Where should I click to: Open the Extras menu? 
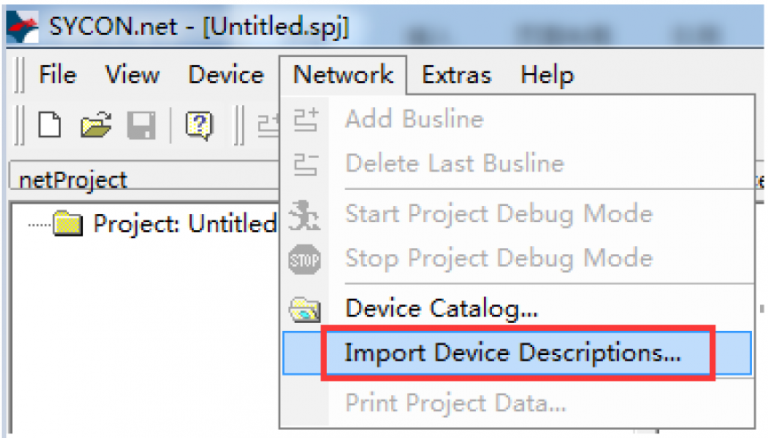(x=456, y=75)
